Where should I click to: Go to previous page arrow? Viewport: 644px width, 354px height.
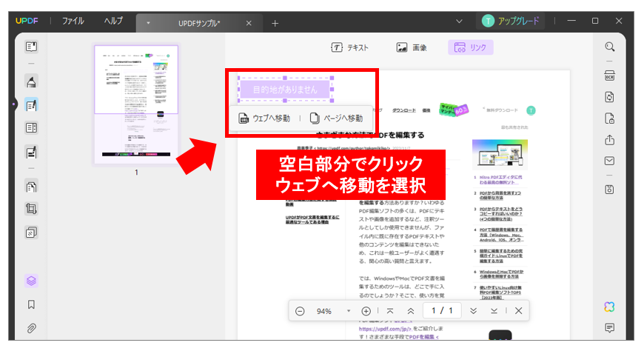(411, 311)
